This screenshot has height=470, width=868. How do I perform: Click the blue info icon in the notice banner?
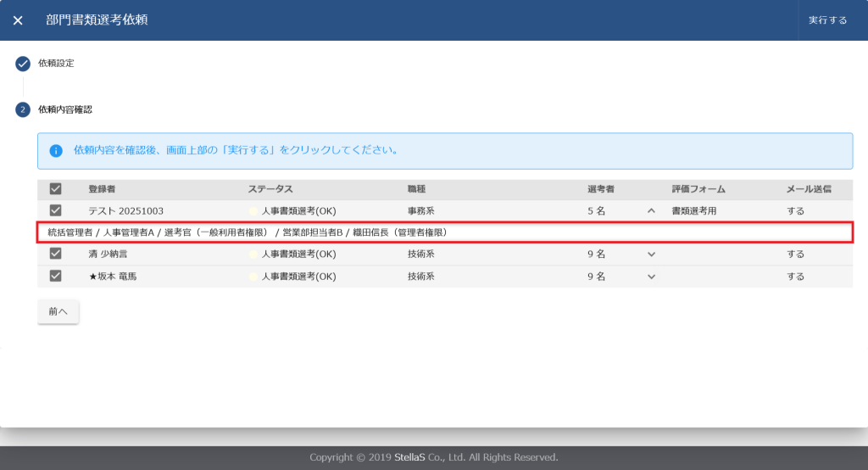point(56,151)
